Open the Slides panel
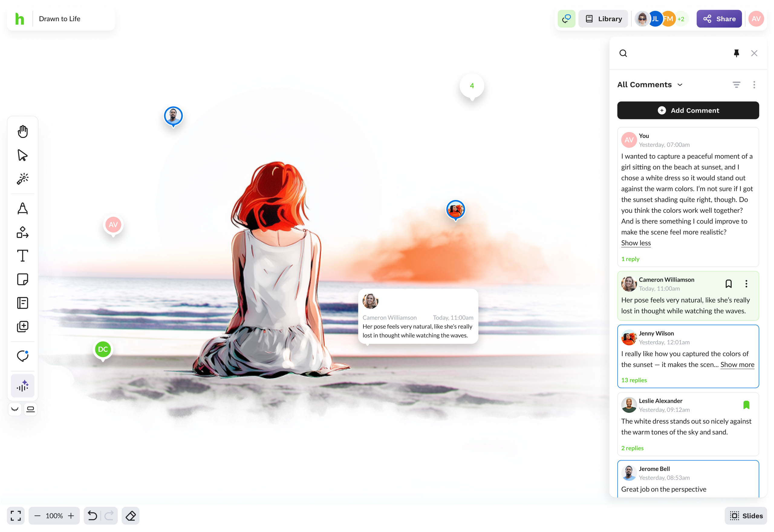Image resolution: width=774 pixels, height=532 pixels. pos(746,516)
